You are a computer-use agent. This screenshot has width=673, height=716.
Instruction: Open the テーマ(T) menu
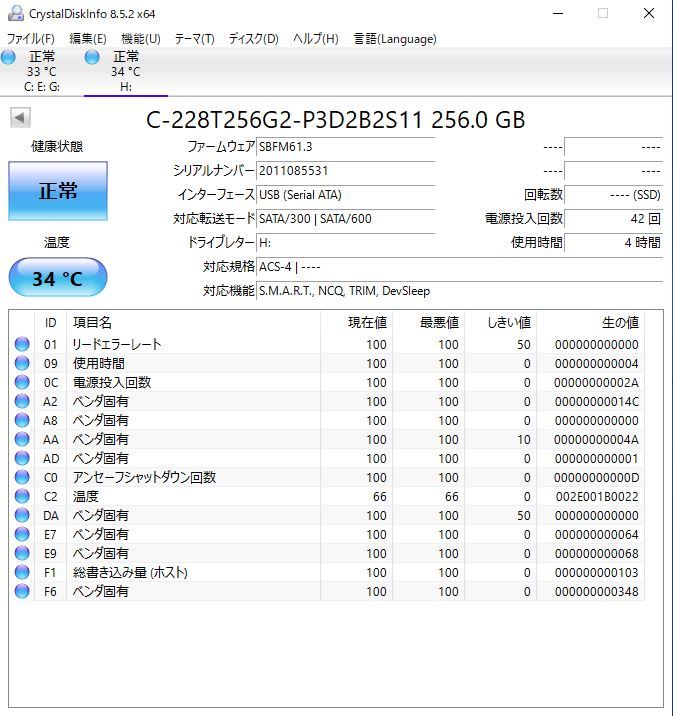pos(195,39)
